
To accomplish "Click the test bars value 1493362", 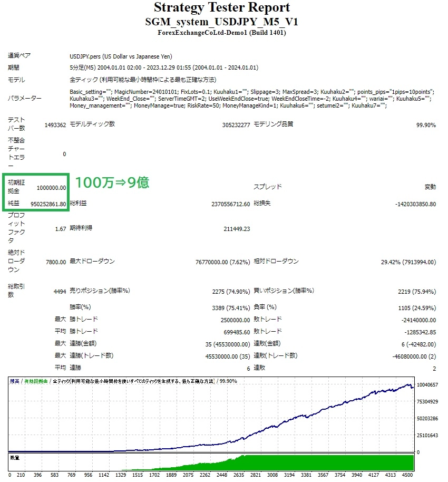I will click(x=55, y=125).
